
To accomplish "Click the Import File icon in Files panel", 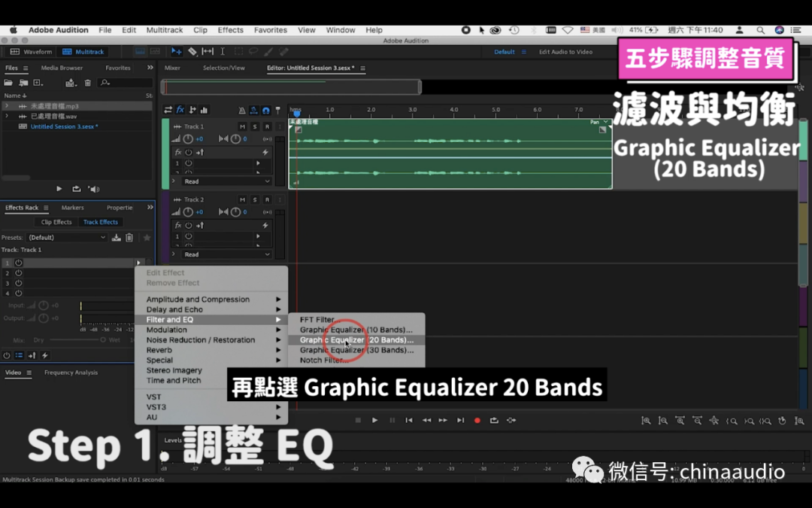I will pos(23,83).
